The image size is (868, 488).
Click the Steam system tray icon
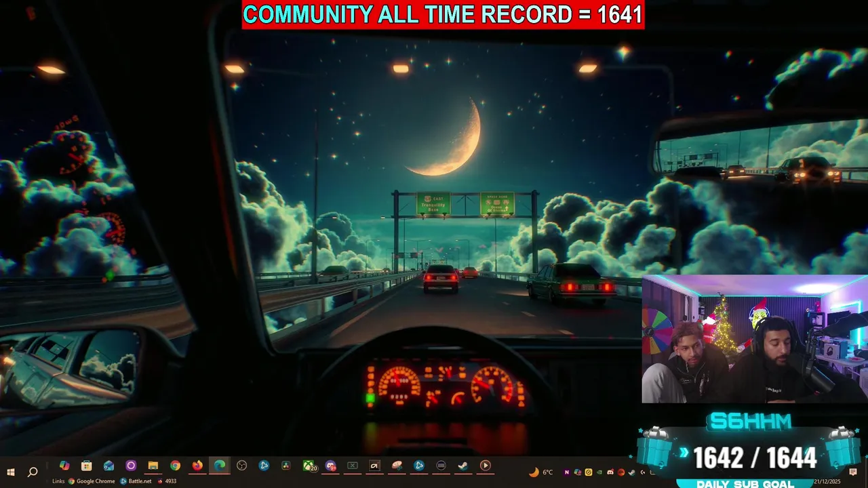point(631,472)
